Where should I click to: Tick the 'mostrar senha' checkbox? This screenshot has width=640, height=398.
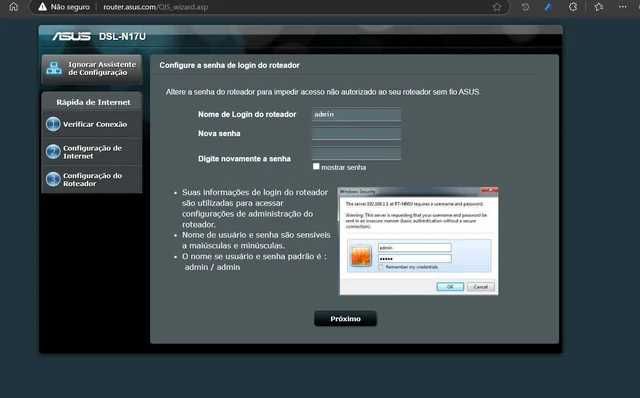tap(316, 167)
